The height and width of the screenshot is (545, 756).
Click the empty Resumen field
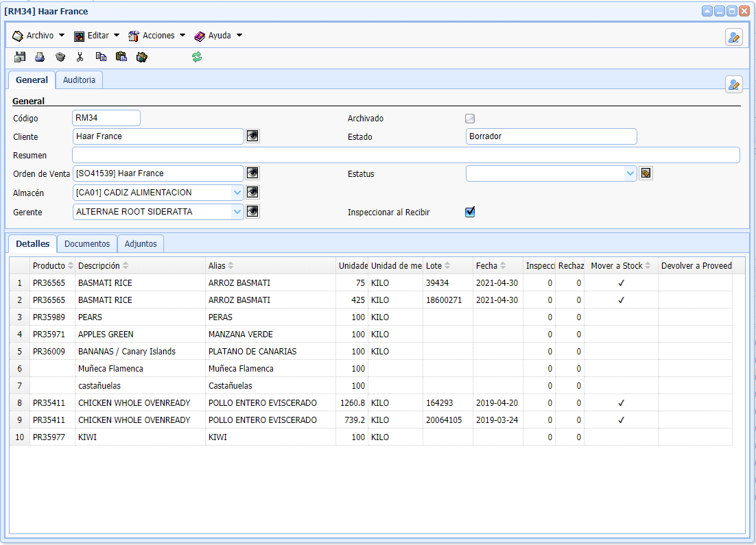[406, 155]
